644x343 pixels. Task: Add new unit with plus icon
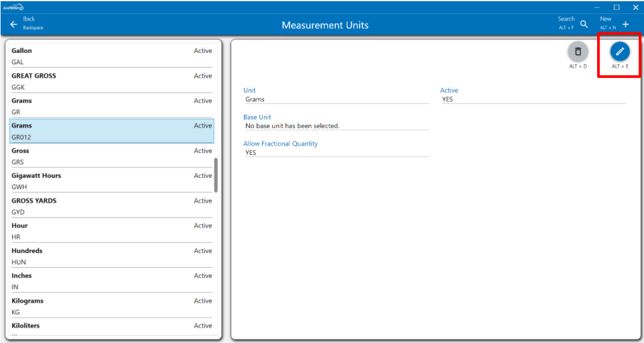point(625,25)
